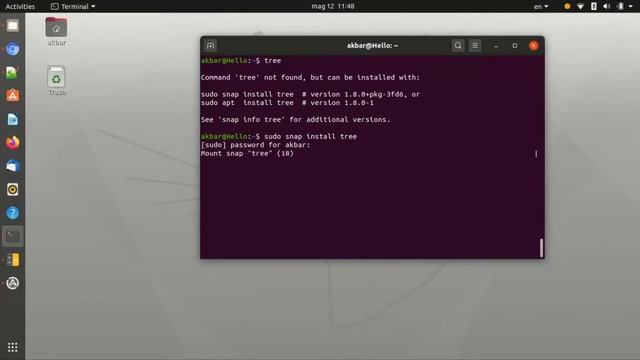Open the terminal search tool
640x360 pixels.
(x=458, y=46)
